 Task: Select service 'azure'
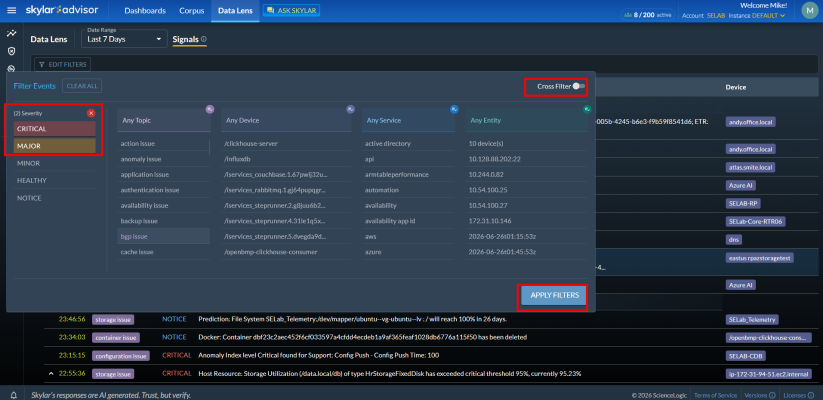[x=408, y=252]
